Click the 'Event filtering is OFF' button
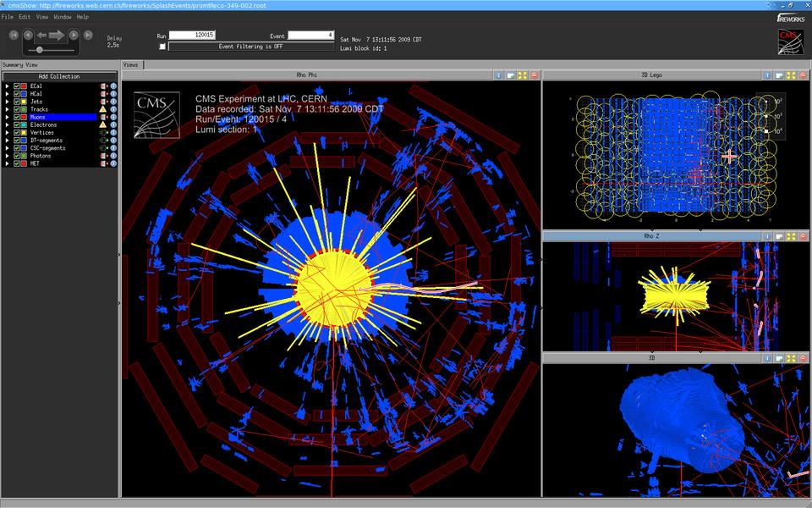The width and height of the screenshot is (812, 508). point(250,47)
